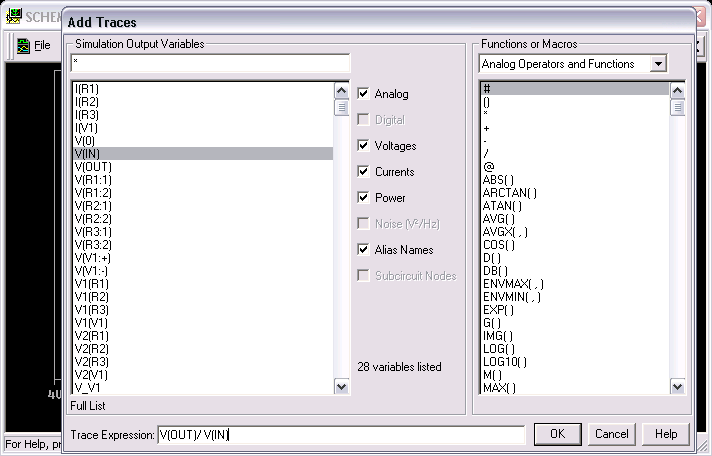Select the ARCTAN( ) function
The image size is (712, 456).
pos(575,193)
